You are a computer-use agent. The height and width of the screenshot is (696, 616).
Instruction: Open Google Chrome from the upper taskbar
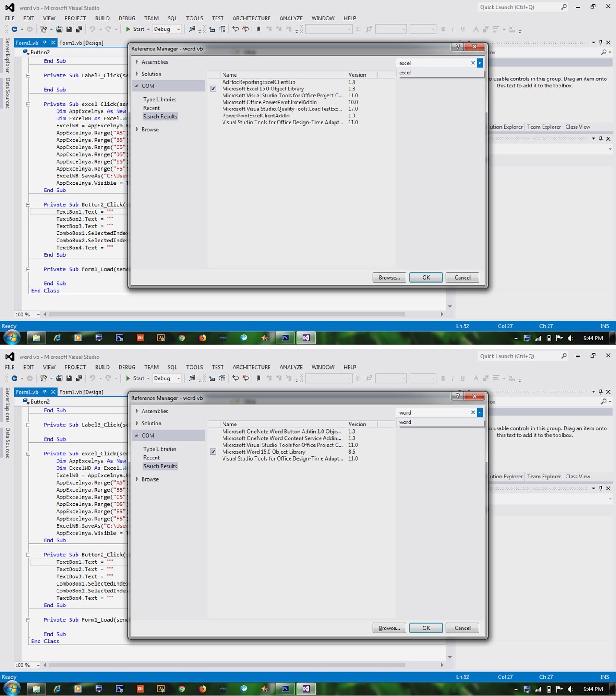[182, 338]
